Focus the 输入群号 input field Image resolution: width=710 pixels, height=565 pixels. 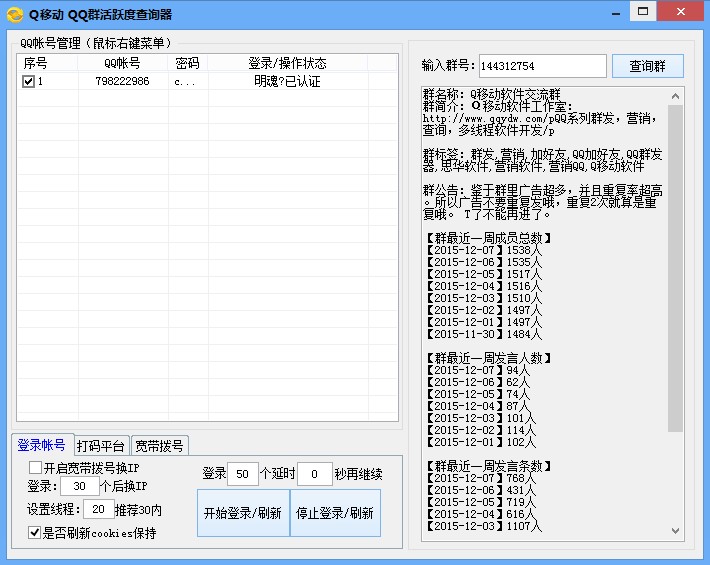pos(542,66)
